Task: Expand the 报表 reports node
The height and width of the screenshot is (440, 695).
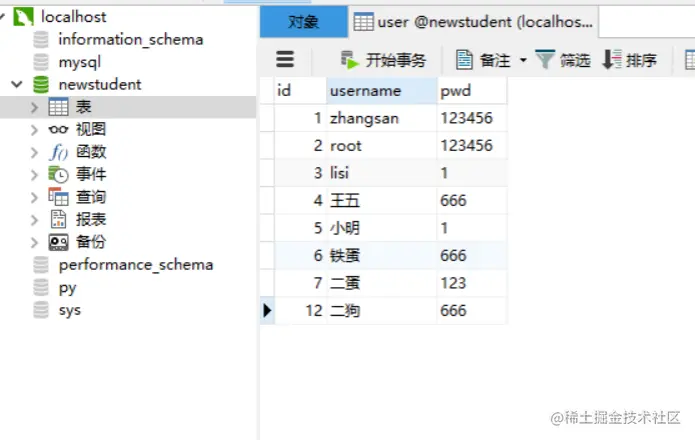Action: click(x=35, y=220)
